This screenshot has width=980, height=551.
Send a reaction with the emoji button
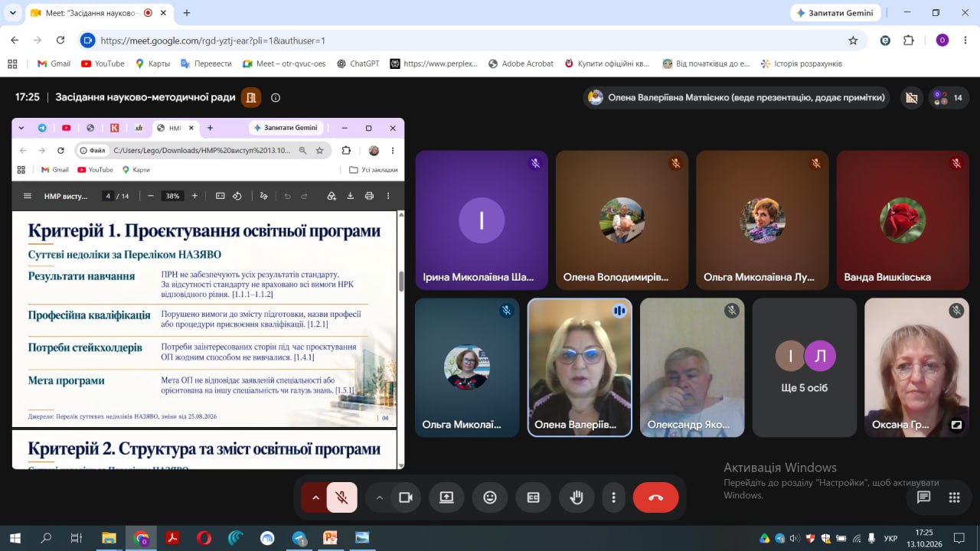[x=490, y=497]
